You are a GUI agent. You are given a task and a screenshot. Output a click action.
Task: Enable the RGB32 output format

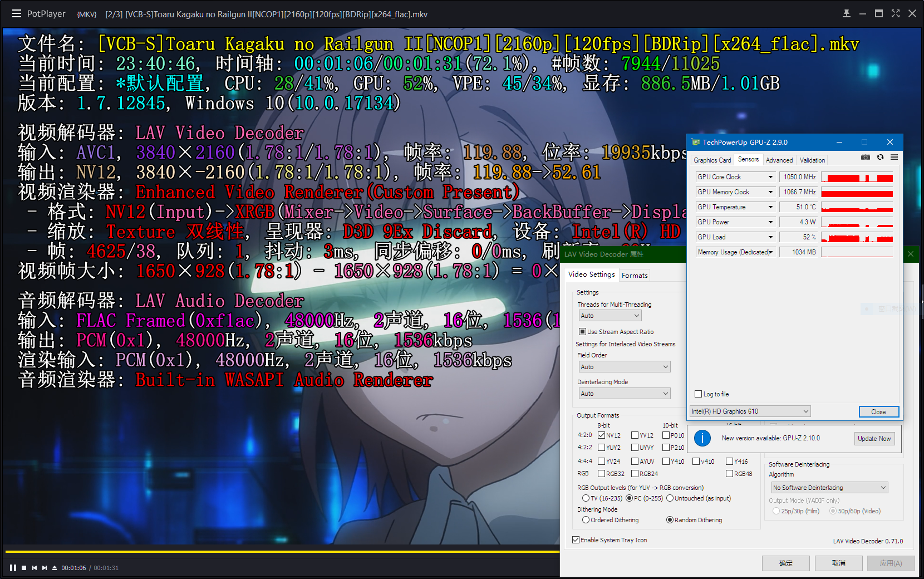point(602,474)
